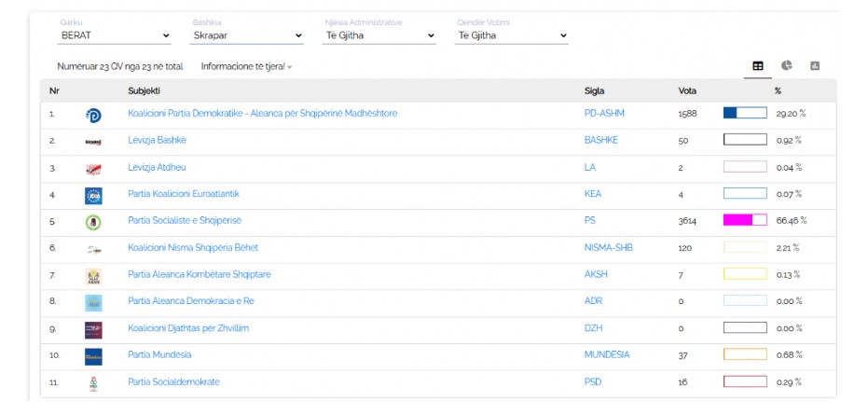Screen dimensions: 868x415
Task: Open the Lëvizja Bashkë link
Action: click(158, 141)
